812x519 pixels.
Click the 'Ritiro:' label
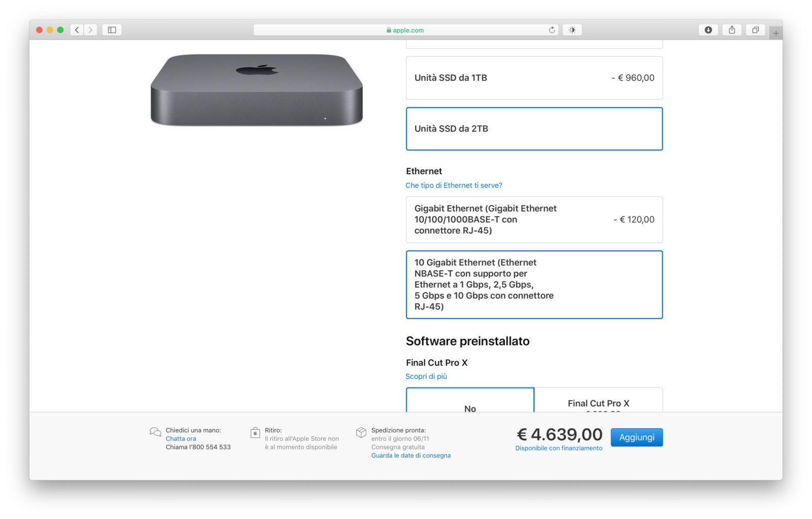273,430
